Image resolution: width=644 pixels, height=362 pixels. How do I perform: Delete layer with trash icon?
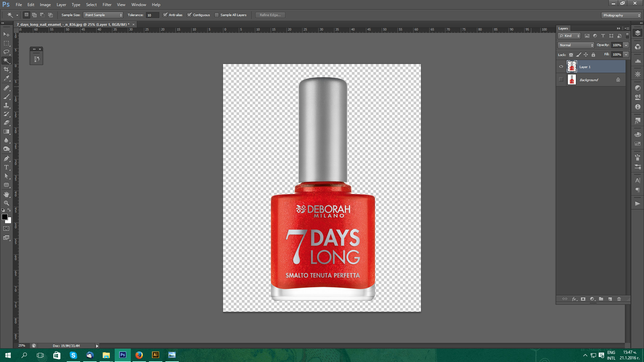pos(619,299)
